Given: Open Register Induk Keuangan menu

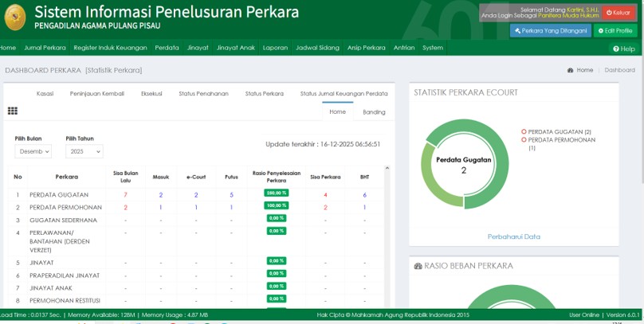Looking at the screenshot, I should [x=110, y=48].
